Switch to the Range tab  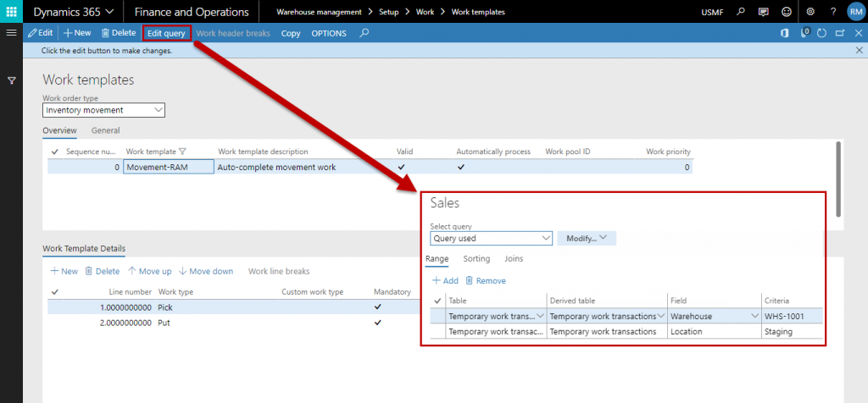point(437,258)
